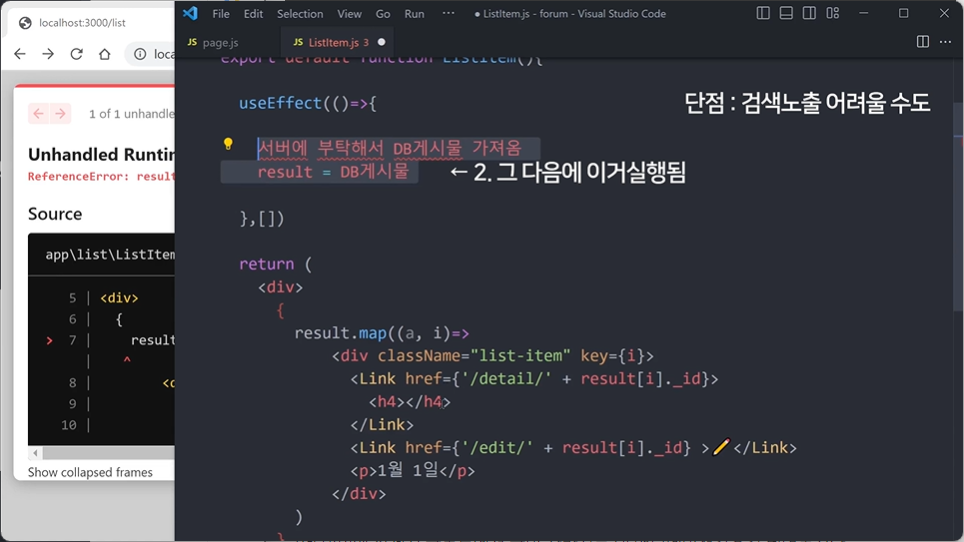This screenshot has height=542, width=964.
Task: Toggle the bottom panel layout icon
Action: click(x=786, y=13)
